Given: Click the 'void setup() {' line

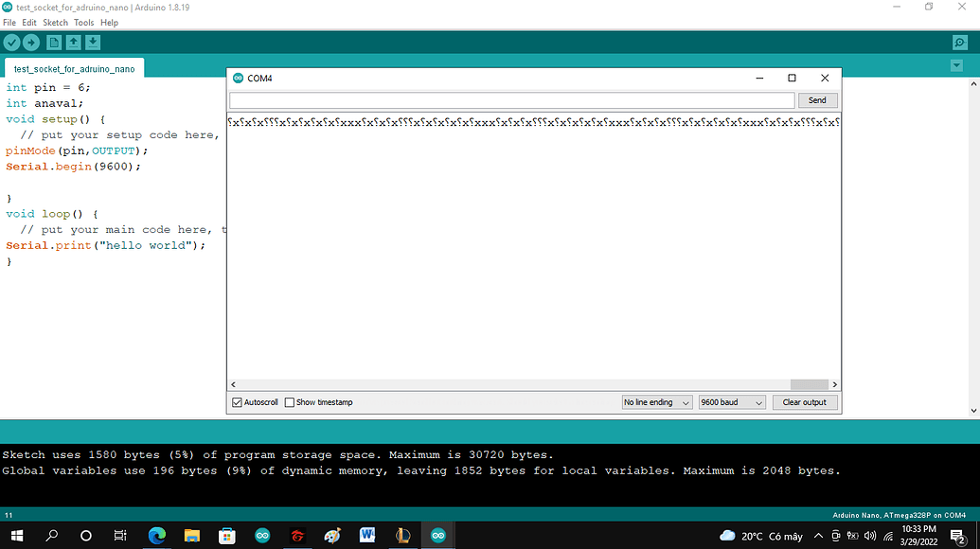Looking at the screenshot, I should click(56, 119).
